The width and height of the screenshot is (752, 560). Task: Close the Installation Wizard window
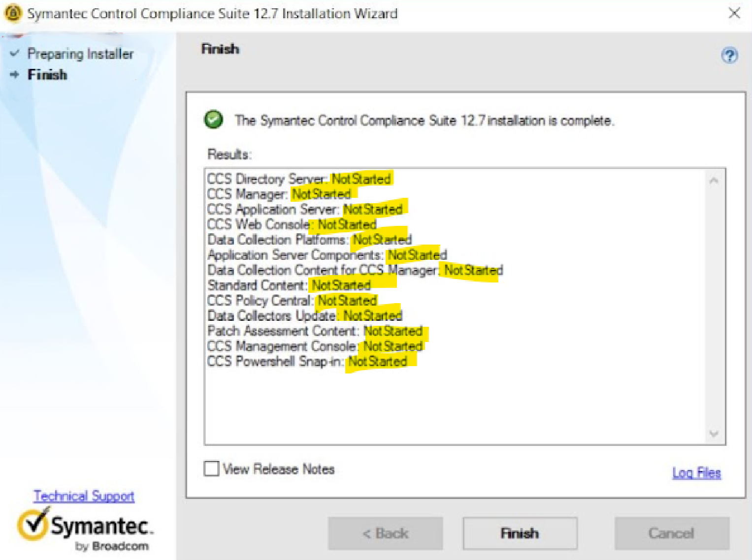pyautogui.click(x=734, y=13)
